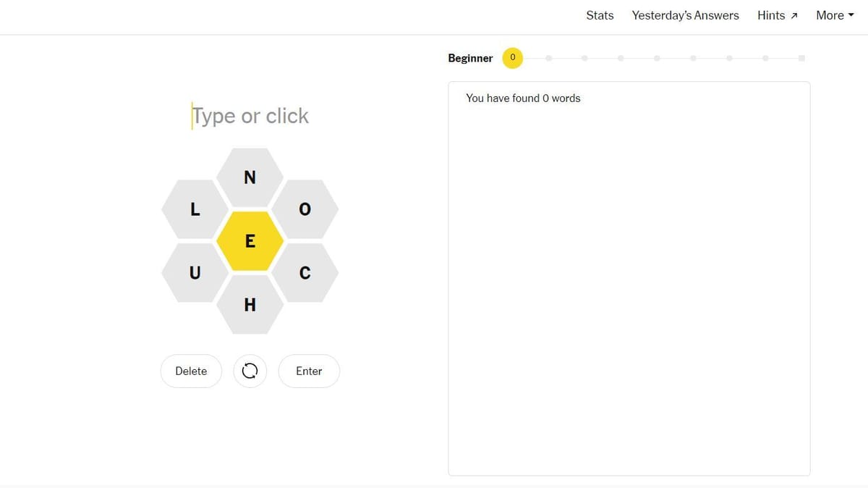Click the letter O hexagon
Viewport: 868px width, 488px height.
tap(305, 209)
